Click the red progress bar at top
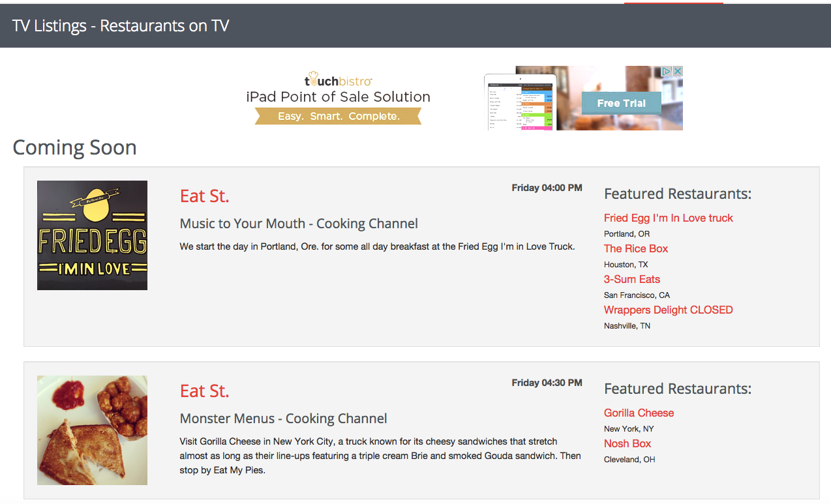This screenshot has height=504, width=831. [673, 3]
